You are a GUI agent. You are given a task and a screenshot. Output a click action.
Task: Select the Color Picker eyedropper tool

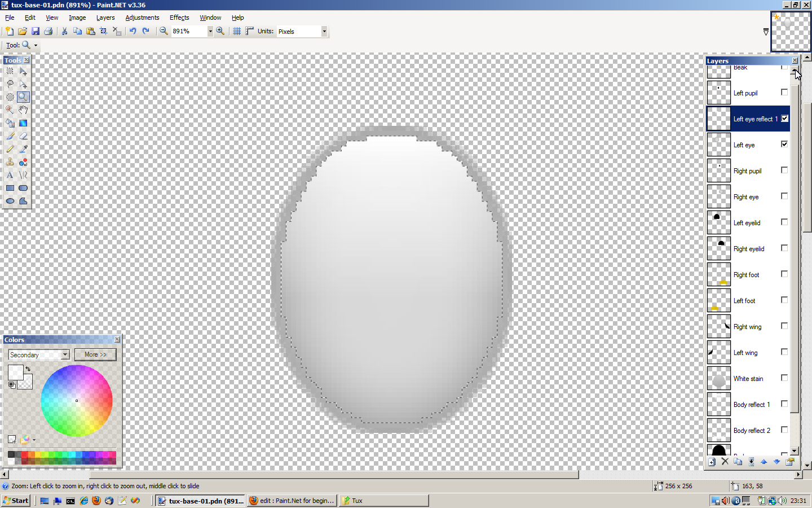point(23,149)
